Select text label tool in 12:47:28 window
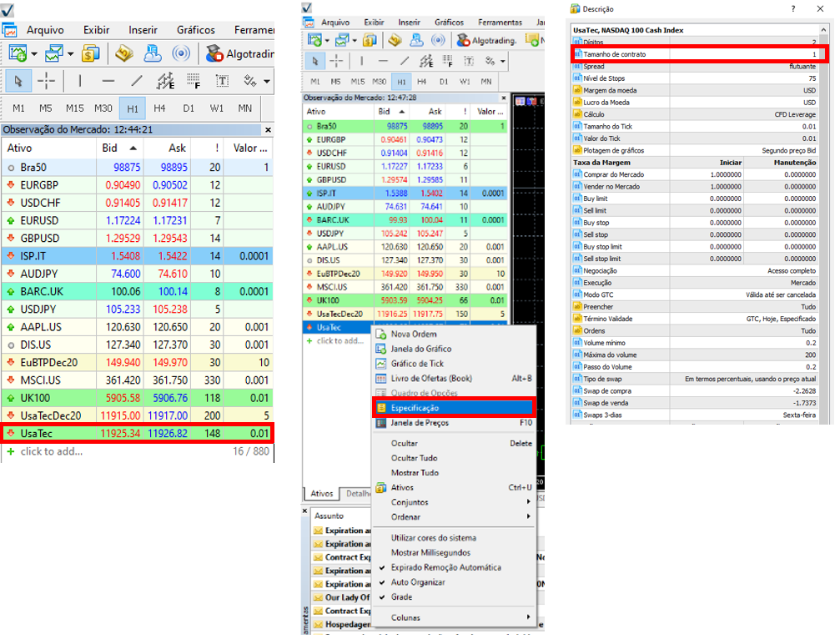 tap(469, 61)
